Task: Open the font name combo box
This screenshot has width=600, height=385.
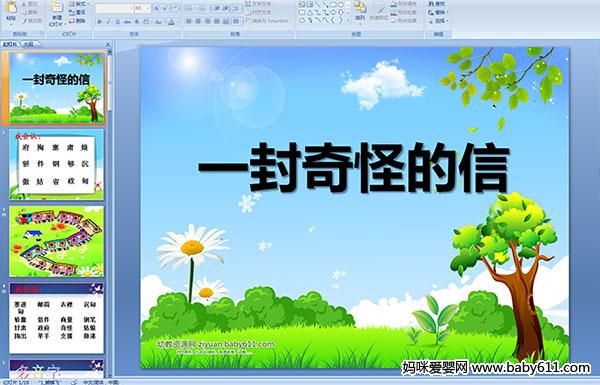Action: pyautogui.click(x=114, y=8)
